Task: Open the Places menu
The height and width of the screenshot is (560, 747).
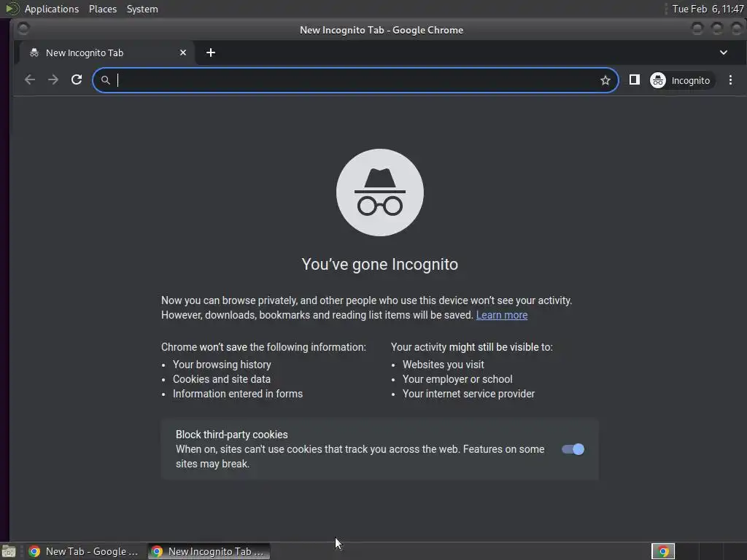Action: pyautogui.click(x=103, y=9)
